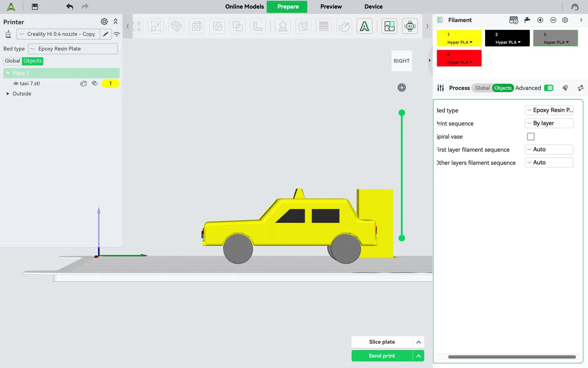Click the remove filament minus icon
This screenshot has height=368, width=588.
(553, 20)
